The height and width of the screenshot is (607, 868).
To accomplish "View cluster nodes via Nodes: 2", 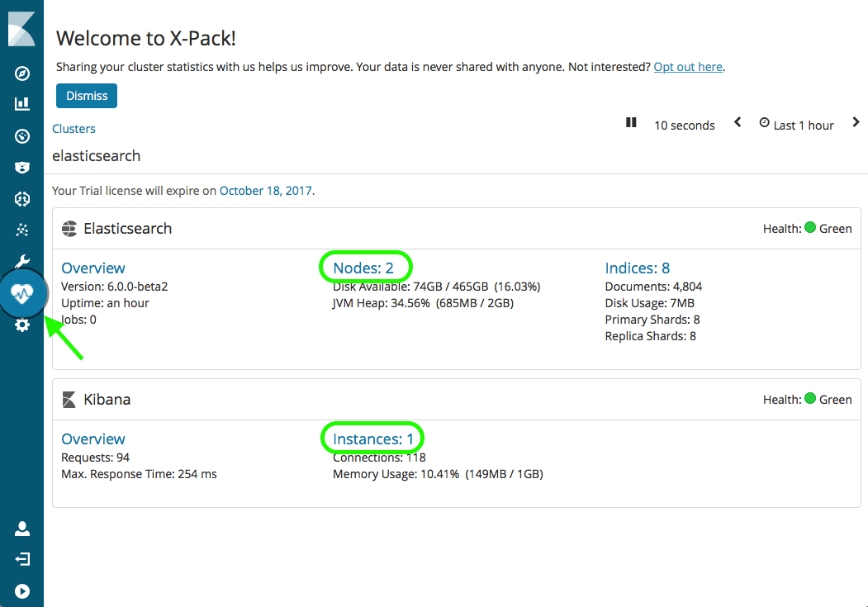I will coord(365,267).
